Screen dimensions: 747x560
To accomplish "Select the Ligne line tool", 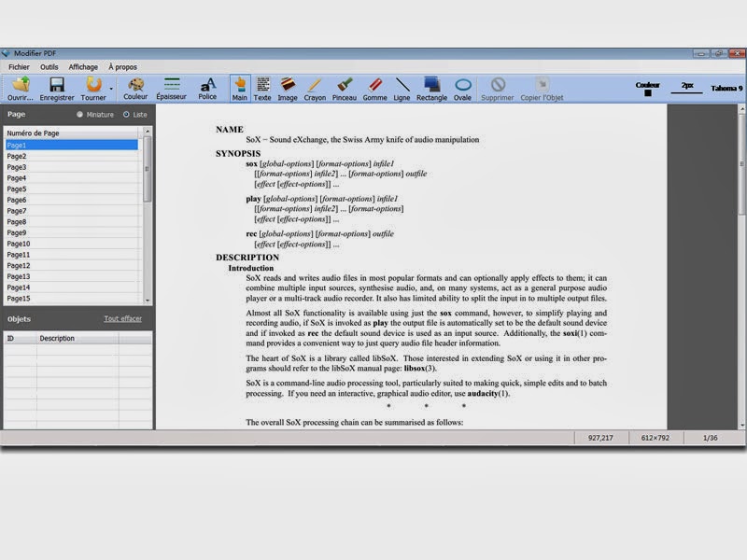I will [402, 89].
